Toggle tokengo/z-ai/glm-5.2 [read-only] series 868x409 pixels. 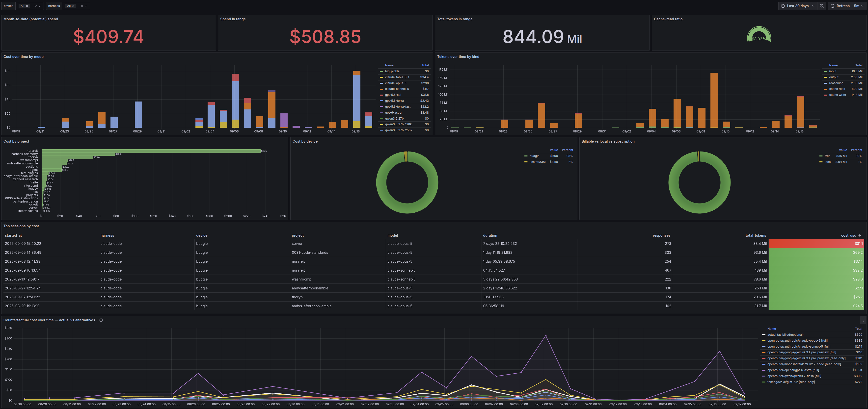(x=791, y=382)
